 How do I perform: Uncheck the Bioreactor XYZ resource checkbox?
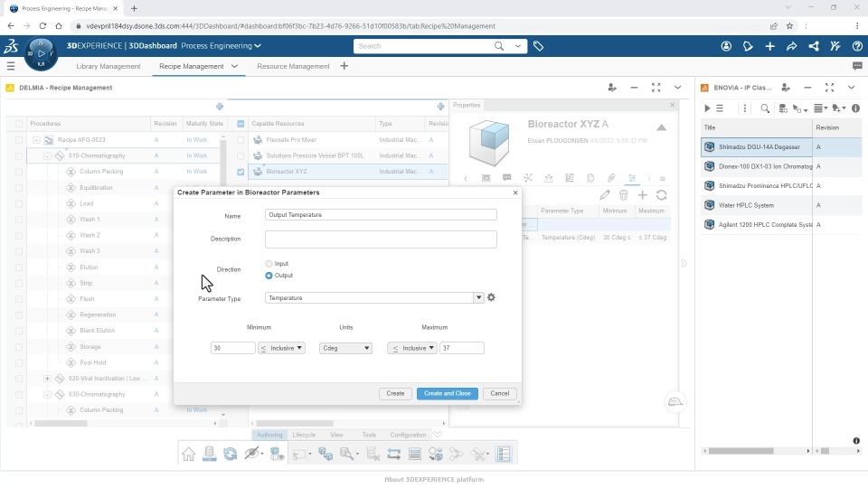[x=241, y=172]
